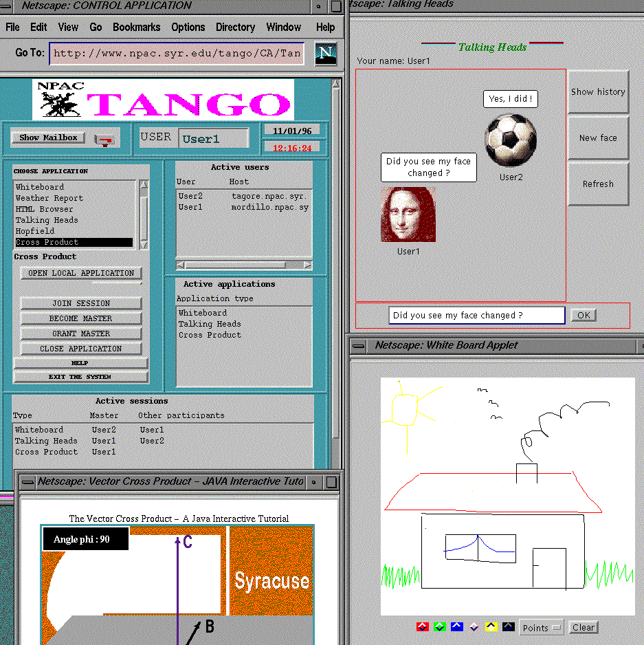
Task: Open the Go menu
Action: click(x=96, y=27)
